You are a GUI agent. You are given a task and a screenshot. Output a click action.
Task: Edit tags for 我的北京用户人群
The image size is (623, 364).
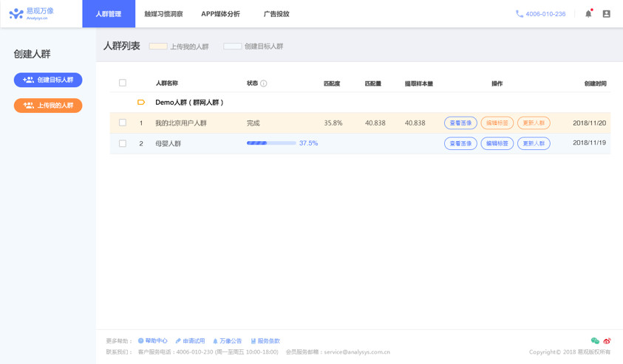point(497,123)
